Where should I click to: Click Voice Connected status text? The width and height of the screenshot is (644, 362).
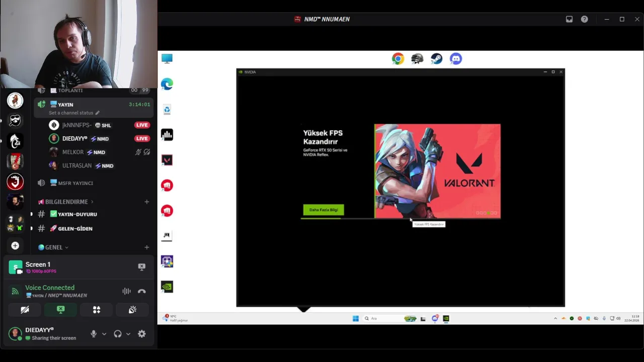[50, 288]
